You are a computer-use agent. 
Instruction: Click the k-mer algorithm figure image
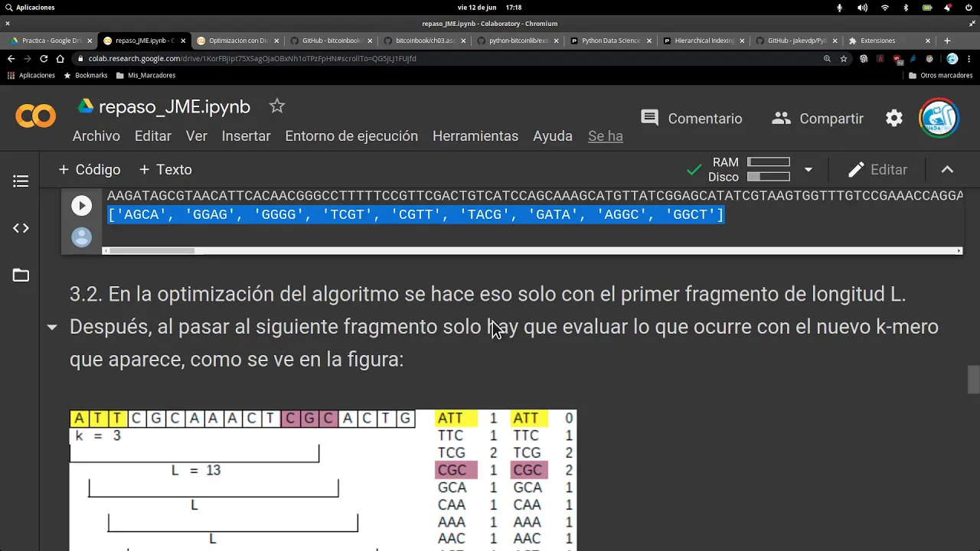[x=323, y=480]
